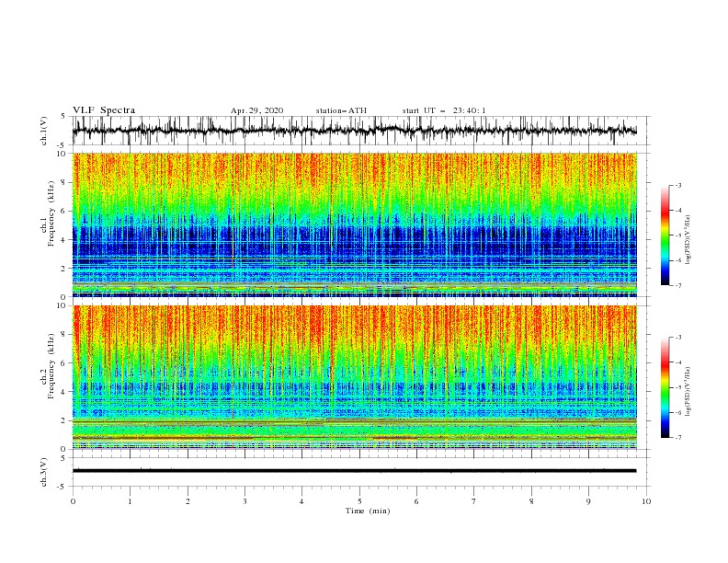Viewport: 728px width, 563px height.
Task: Click the time axis tick label "2"
Action: coord(188,501)
